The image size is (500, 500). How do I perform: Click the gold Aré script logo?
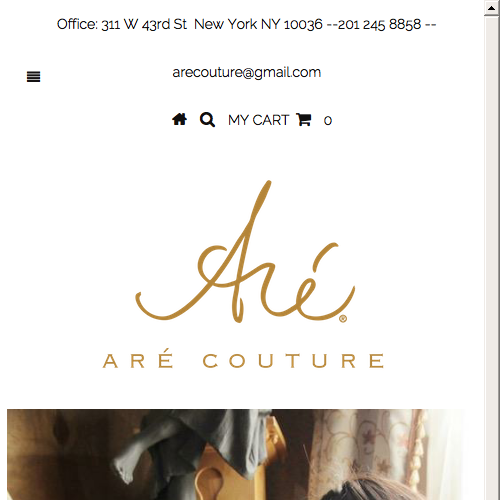tap(245, 252)
